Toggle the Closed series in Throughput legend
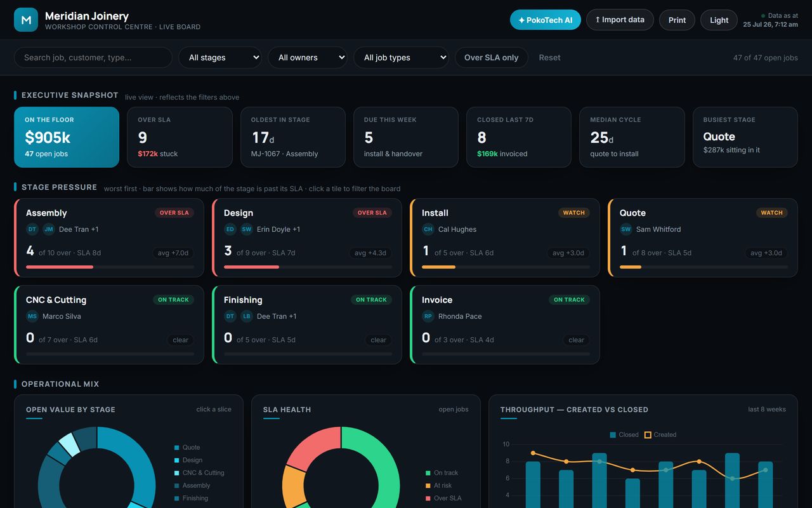Screen dimensions: 812x508 tap(624, 435)
